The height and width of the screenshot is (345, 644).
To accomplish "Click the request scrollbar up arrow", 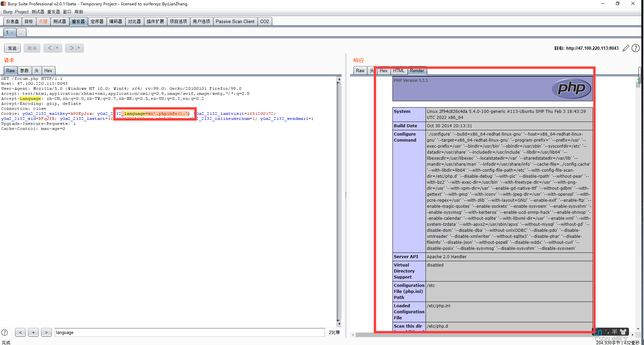I will [x=339, y=79].
